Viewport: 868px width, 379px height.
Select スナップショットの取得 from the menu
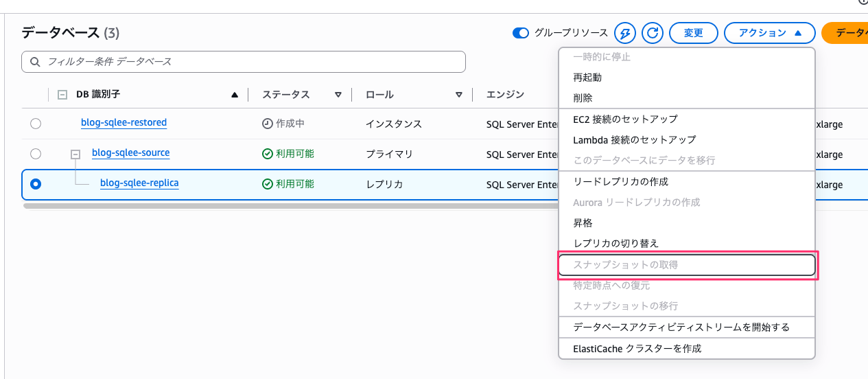point(687,264)
